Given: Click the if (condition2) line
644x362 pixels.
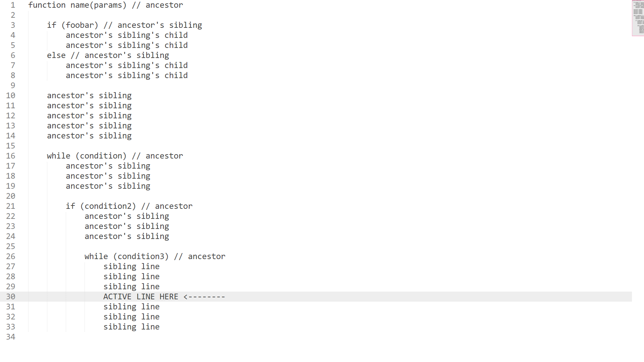Looking at the screenshot, I should 129,206.
